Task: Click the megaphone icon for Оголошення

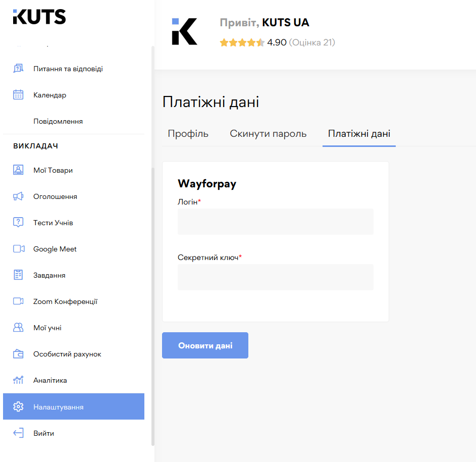Action: pyautogui.click(x=18, y=196)
